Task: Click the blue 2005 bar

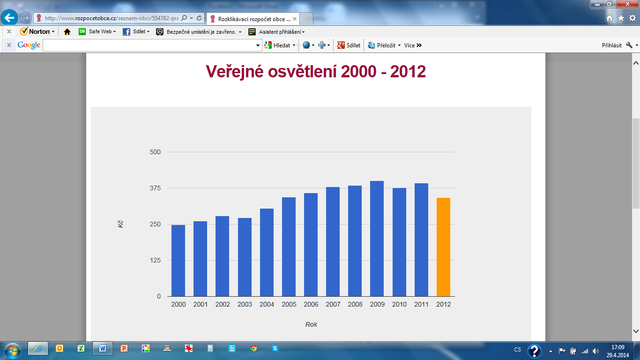Action: pyautogui.click(x=289, y=247)
